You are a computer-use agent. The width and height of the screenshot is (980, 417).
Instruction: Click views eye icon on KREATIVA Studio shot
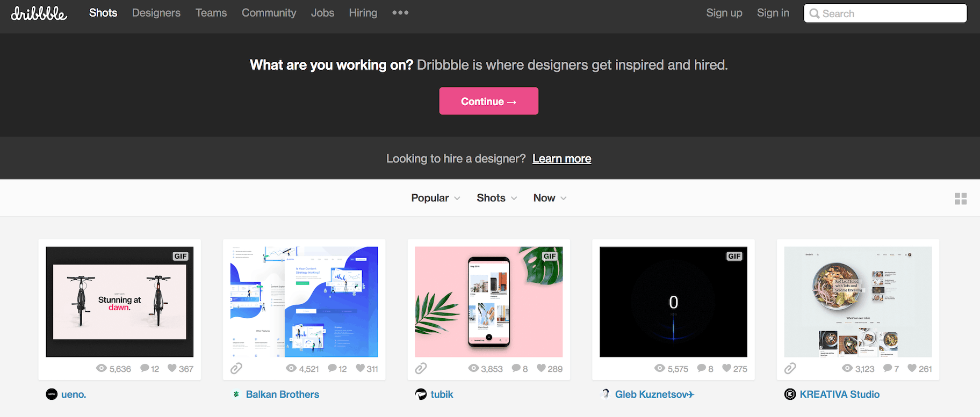[847, 368]
